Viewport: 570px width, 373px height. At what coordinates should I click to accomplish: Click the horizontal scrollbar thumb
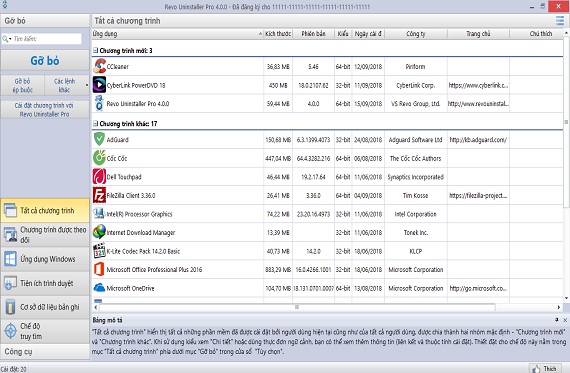(x=297, y=307)
